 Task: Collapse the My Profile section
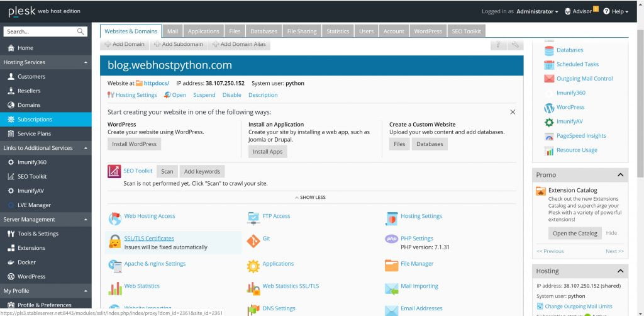86,291
